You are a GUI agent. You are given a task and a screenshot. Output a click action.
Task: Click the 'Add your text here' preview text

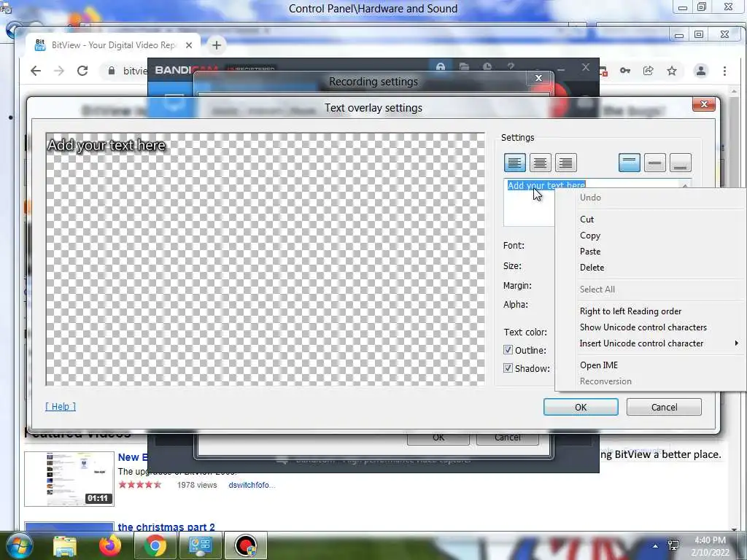point(107,145)
